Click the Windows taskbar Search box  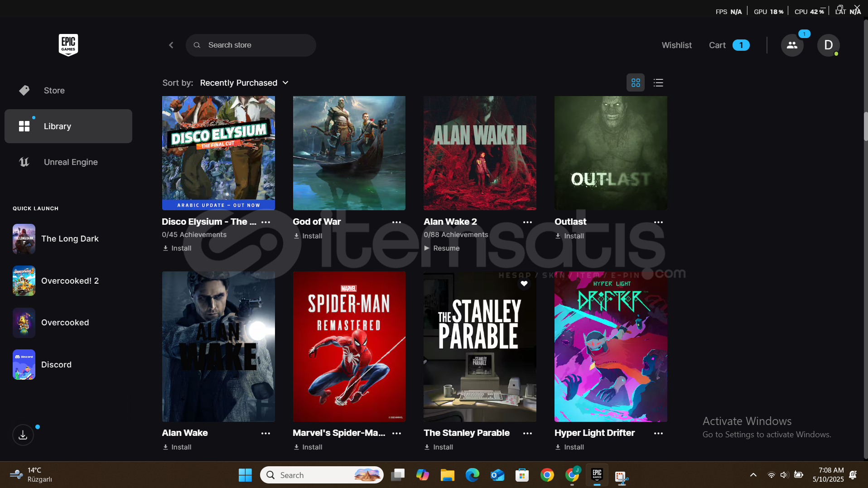tap(322, 475)
